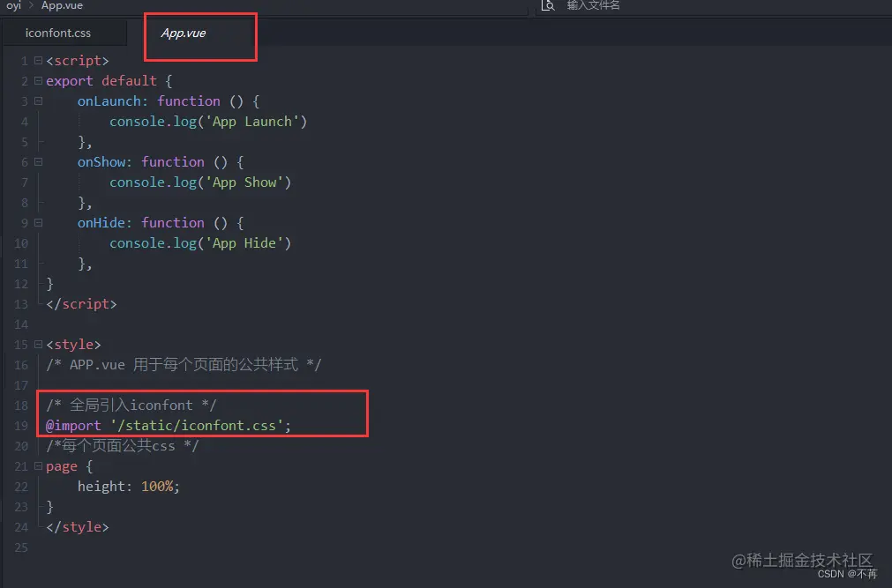The image size is (892, 588).
Task: Switch to the iconfont.css tab
Action: 58,33
